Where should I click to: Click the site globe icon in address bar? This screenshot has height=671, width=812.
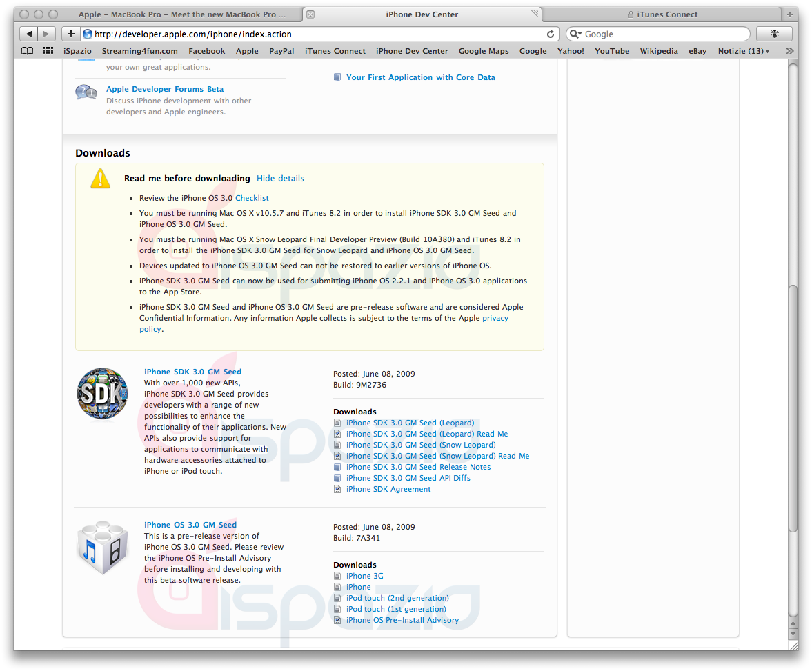[x=88, y=34]
